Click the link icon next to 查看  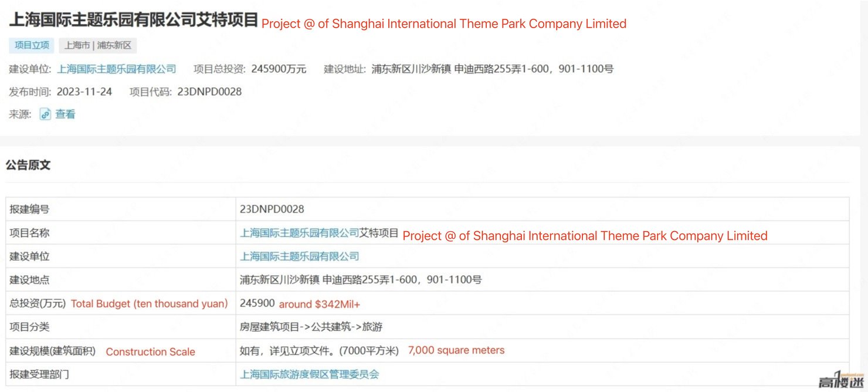[x=45, y=114]
